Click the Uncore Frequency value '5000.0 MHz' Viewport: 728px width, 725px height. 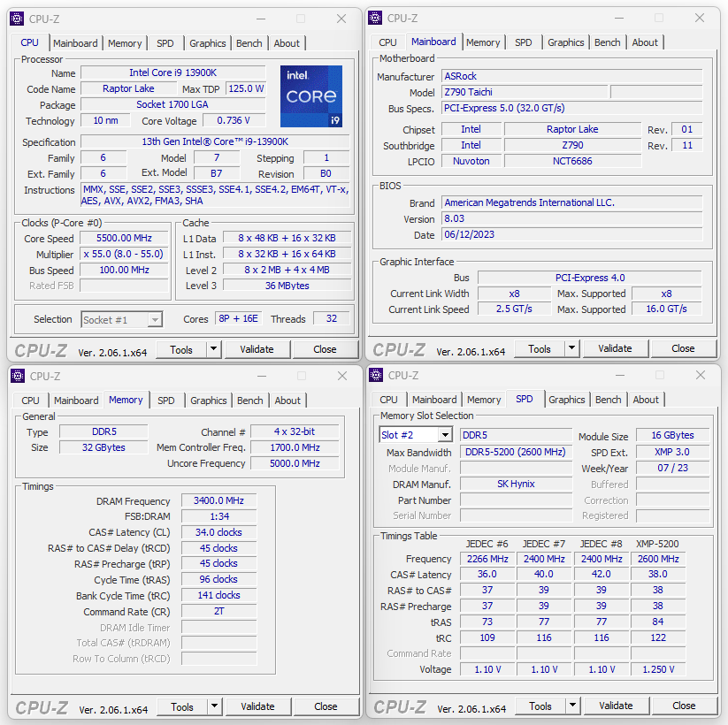click(295, 463)
